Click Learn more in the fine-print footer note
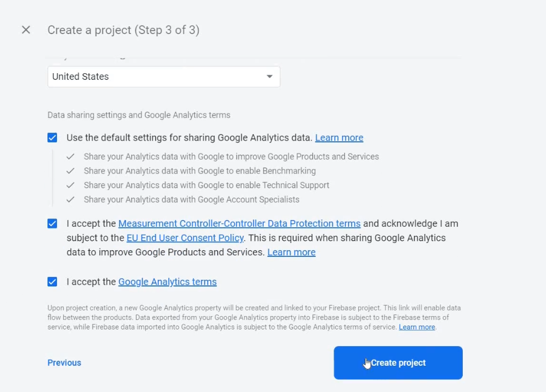The image size is (546, 392). coord(417,327)
